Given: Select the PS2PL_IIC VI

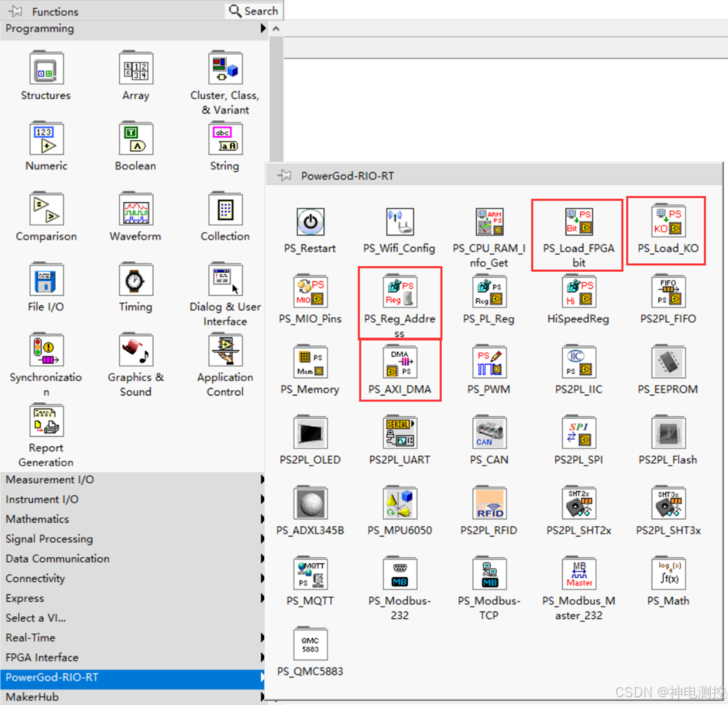Looking at the screenshot, I should [x=579, y=361].
